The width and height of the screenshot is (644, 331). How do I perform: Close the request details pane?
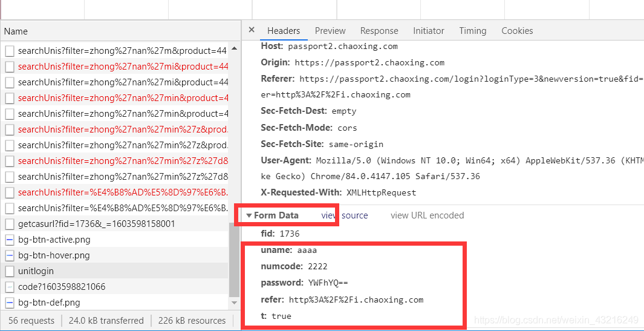(252, 30)
